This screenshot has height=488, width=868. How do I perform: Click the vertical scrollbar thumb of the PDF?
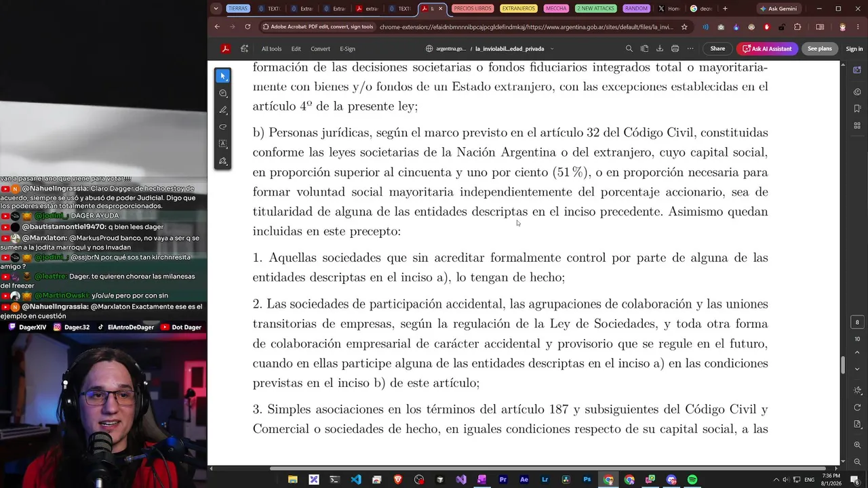843,365
